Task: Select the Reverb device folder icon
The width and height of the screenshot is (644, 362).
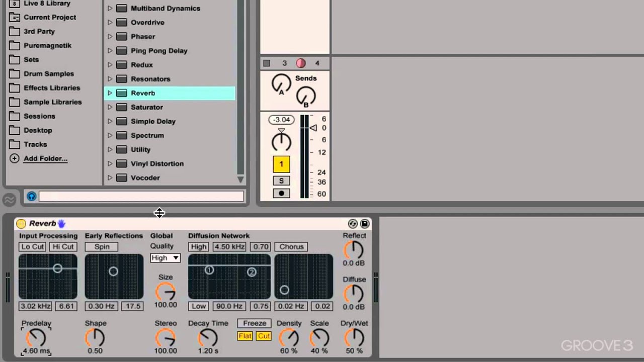Action: [121, 93]
